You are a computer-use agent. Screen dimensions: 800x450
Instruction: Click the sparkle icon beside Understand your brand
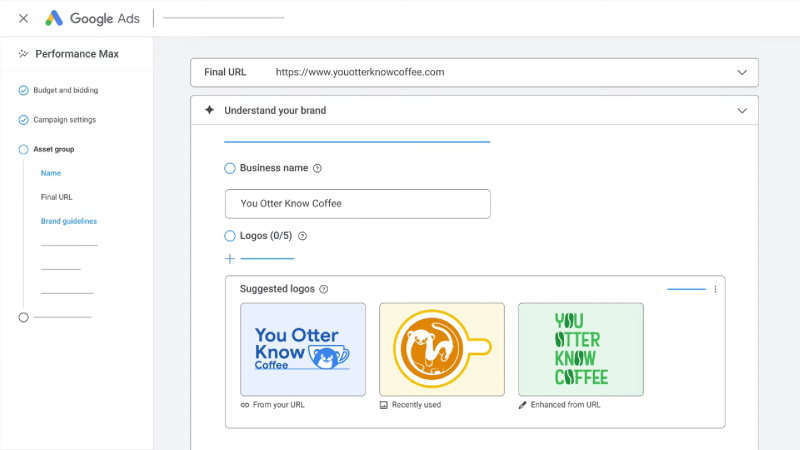pos(209,110)
